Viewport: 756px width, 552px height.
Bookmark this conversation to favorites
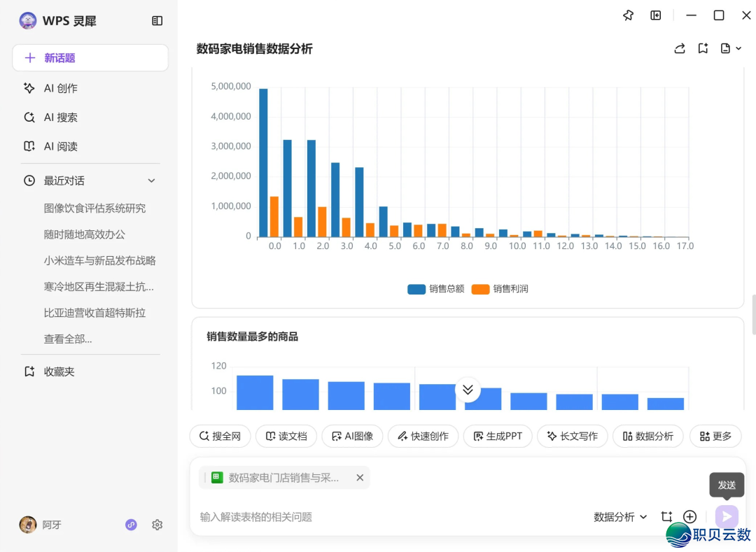703,48
